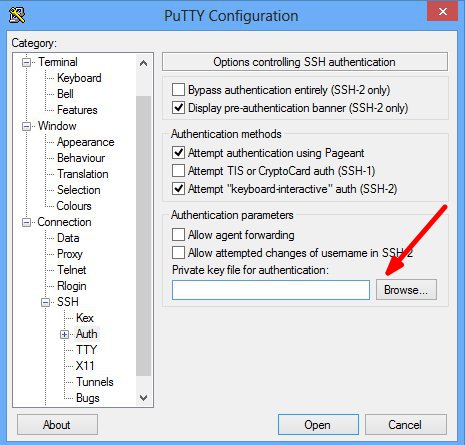Open TTY settings

(86, 350)
